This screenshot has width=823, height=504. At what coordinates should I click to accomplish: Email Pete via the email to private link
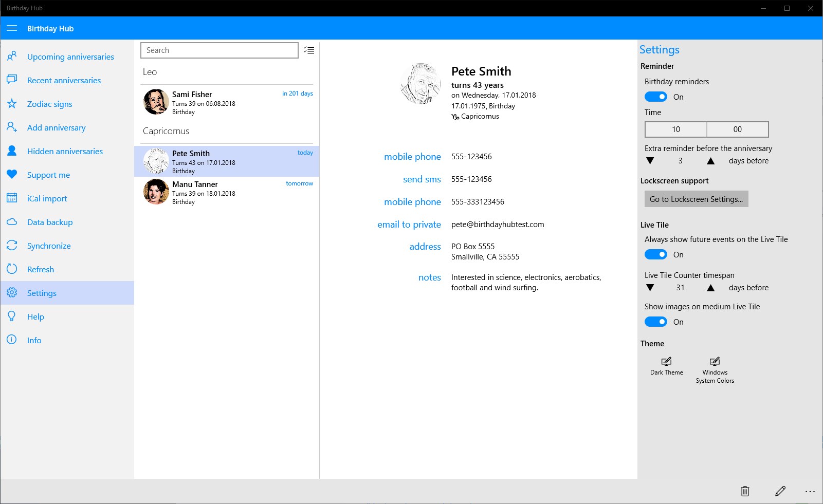click(409, 225)
